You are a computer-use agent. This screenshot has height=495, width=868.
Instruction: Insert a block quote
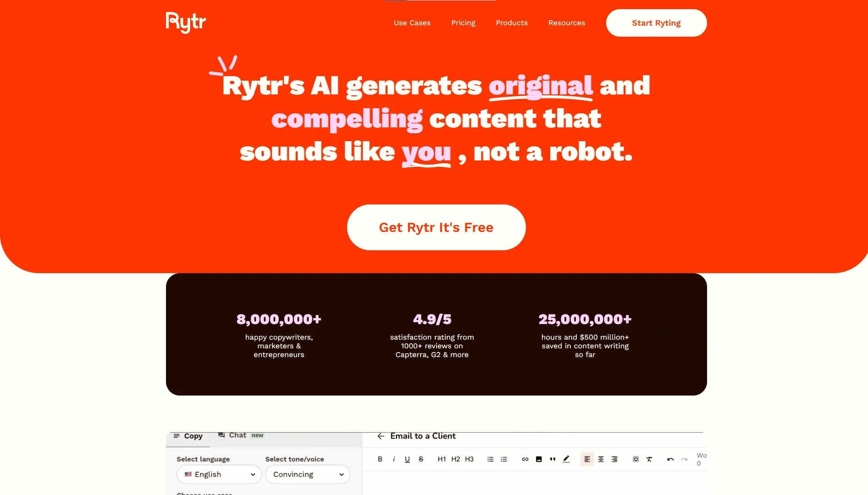(553, 459)
